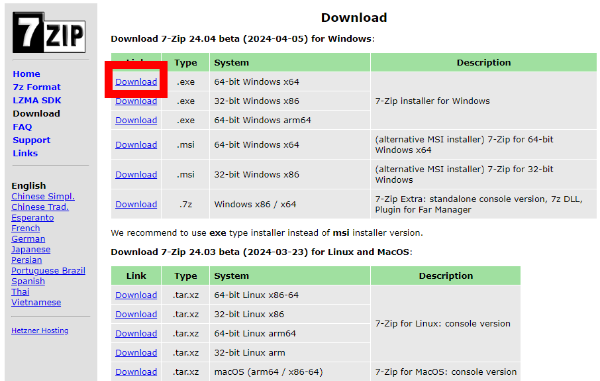Download tar.xz for macOS arm64 / x86-64

[x=136, y=372]
